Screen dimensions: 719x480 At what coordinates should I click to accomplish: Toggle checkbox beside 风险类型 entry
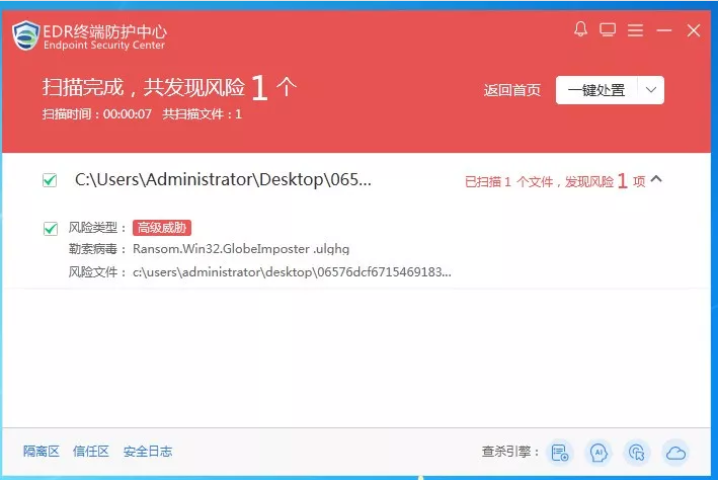(x=50, y=228)
